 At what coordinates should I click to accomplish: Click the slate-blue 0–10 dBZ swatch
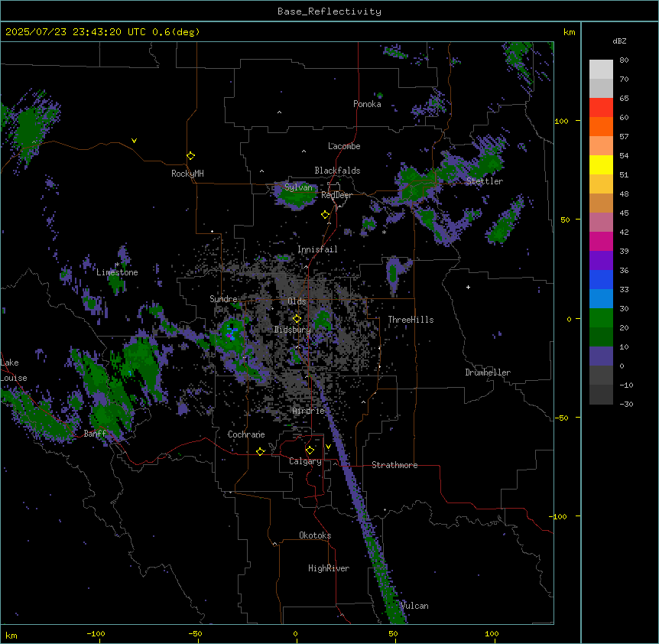pos(601,356)
